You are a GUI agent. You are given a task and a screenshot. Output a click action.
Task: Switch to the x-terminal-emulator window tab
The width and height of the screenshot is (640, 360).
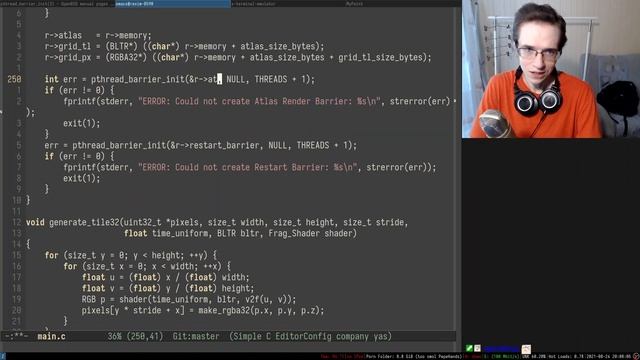point(288,4)
